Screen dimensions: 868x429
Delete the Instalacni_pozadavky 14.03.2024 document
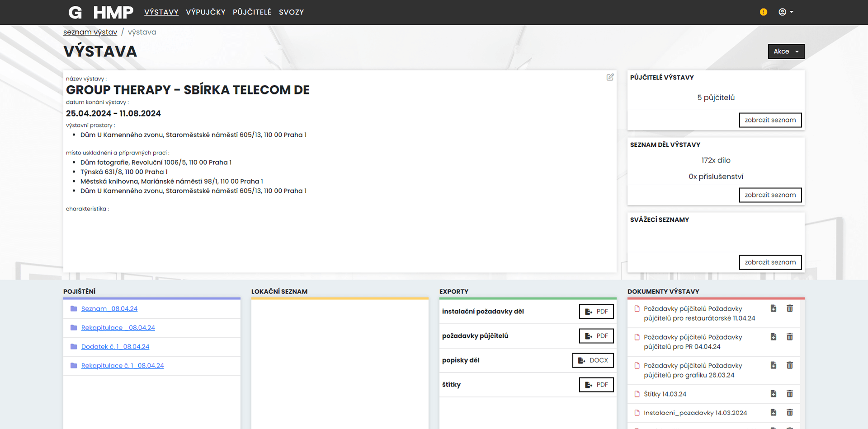pyautogui.click(x=790, y=412)
